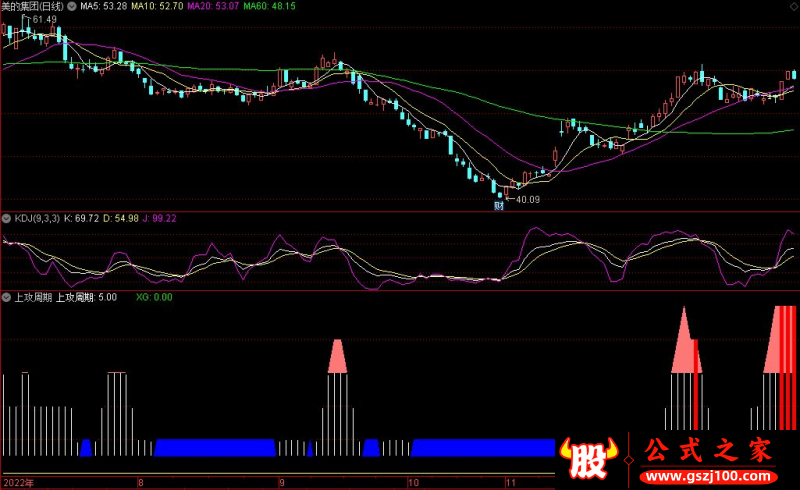Click the pink triangle signal at the chart's right edge

click(775, 340)
